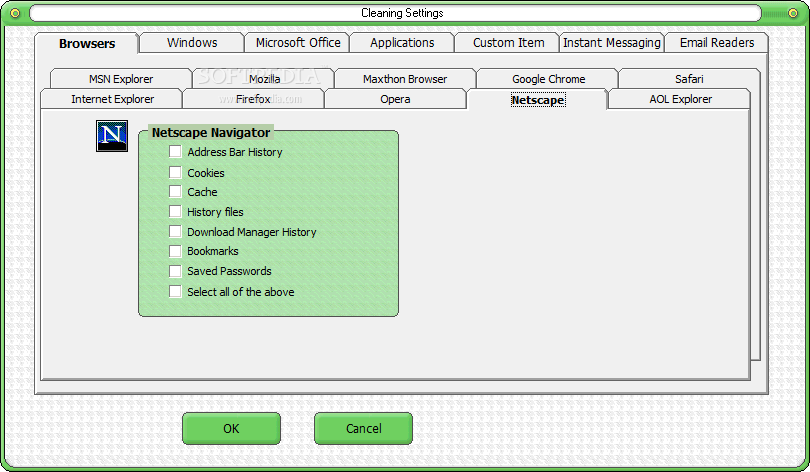
Task: Switch to the Internet Explorer tab
Action: point(112,99)
